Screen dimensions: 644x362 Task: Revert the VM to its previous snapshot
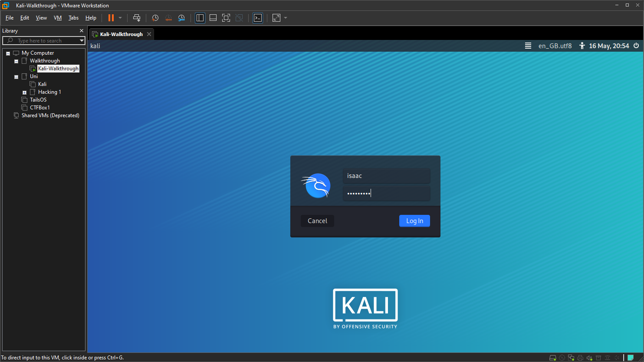pyautogui.click(x=168, y=18)
